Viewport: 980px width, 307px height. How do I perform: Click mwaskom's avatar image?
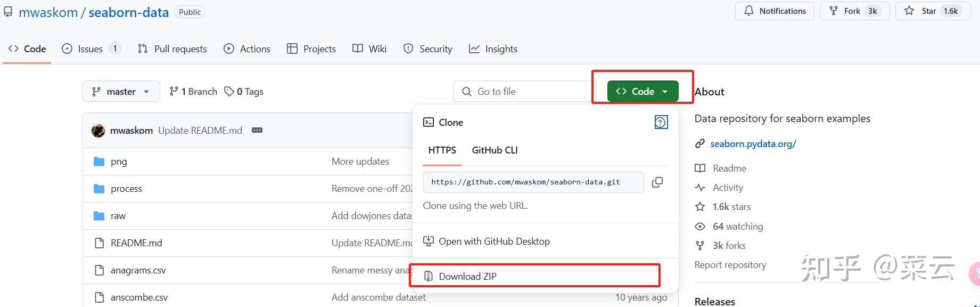click(x=98, y=131)
